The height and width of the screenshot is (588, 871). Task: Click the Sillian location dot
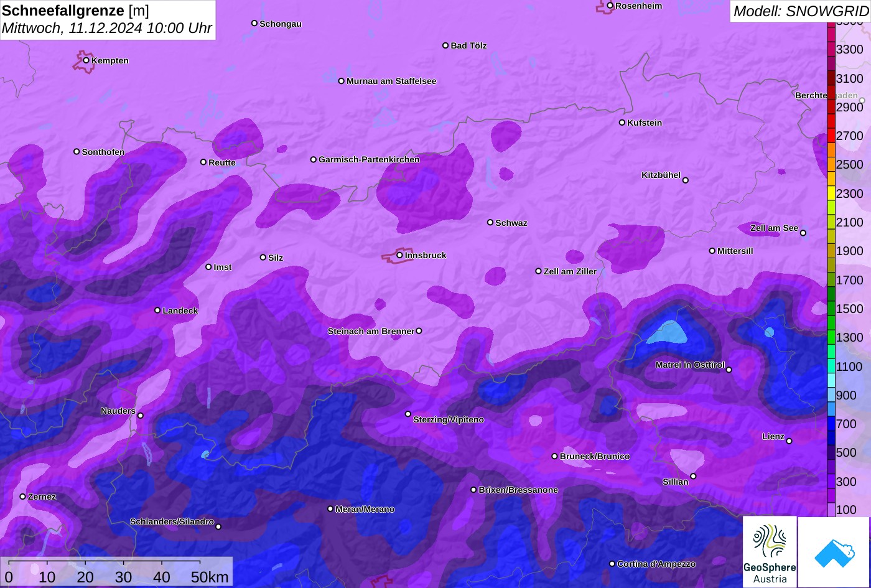tap(693, 477)
